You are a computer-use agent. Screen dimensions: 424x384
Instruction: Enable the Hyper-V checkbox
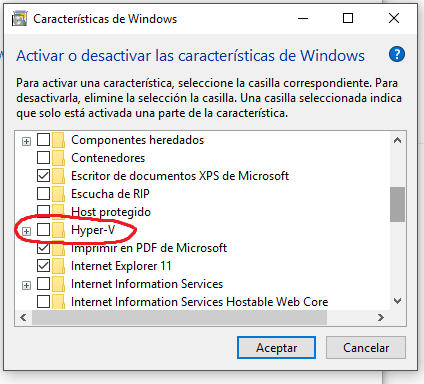[x=43, y=230]
